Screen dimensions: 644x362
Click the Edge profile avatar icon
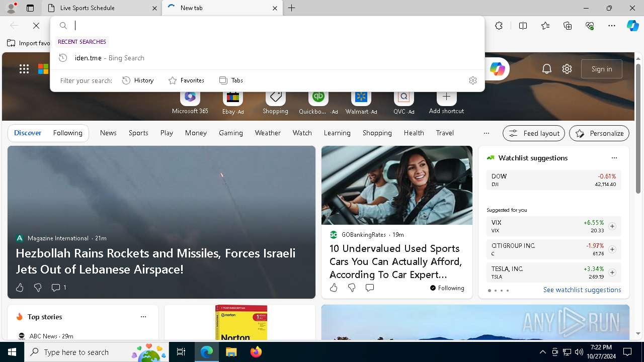point(11,8)
